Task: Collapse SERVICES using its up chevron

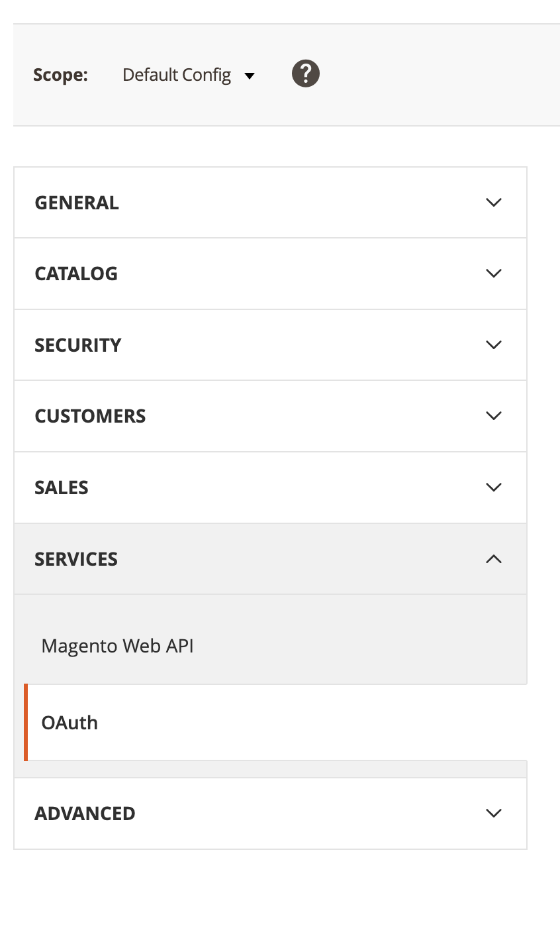Action: (494, 559)
